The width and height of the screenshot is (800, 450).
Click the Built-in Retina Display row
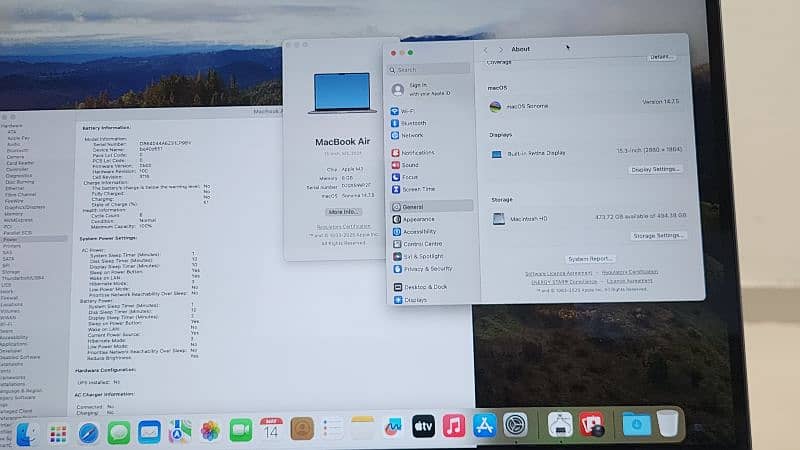pos(586,153)
